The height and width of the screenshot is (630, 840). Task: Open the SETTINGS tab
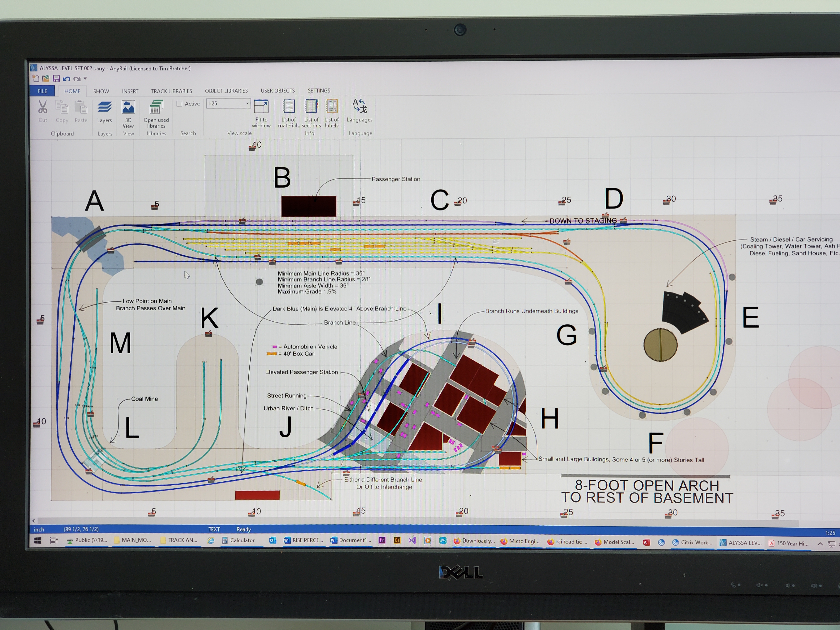click(x=319, y=90)
